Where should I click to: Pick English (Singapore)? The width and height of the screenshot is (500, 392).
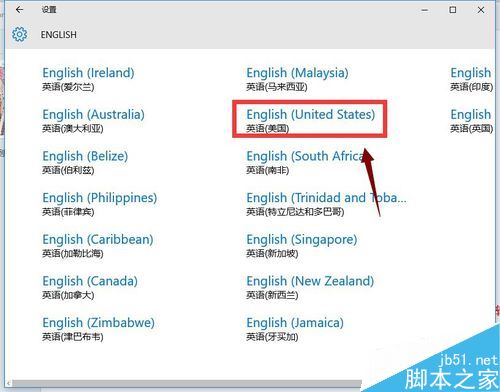pyautogui.click(x=302, y=246)
